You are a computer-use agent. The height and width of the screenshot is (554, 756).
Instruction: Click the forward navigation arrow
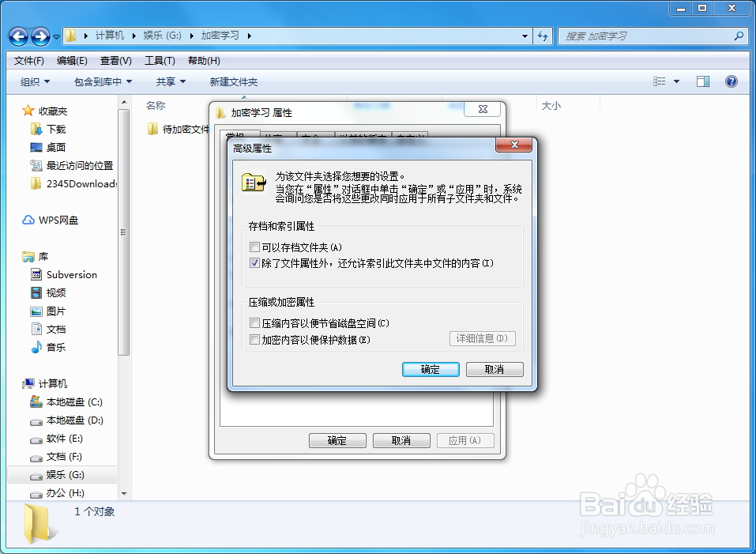pos(38,36)
